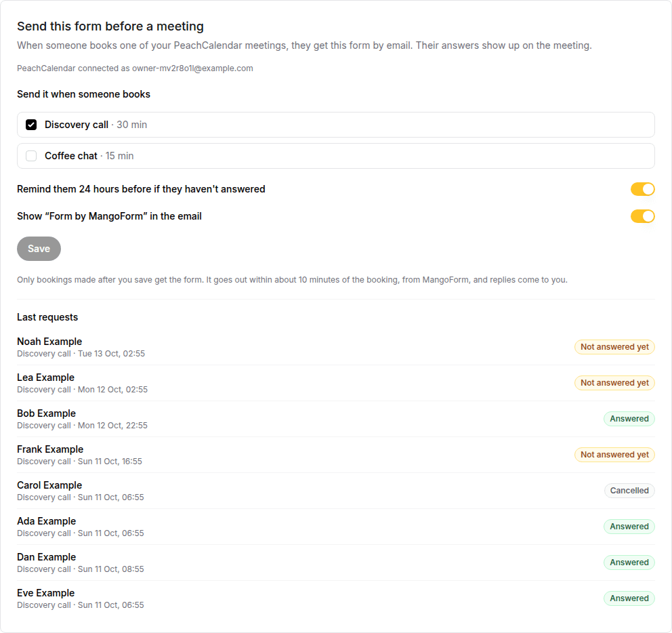Viewport: 672px width, 633px height.
Task: Click "Send it when someone books" label
Action: click(83, 94)
